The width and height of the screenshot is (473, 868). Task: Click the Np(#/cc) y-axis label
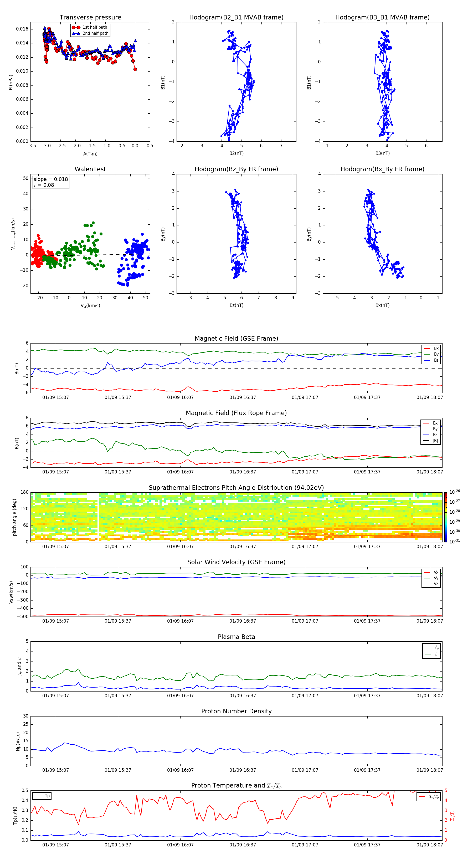[18, 741]
